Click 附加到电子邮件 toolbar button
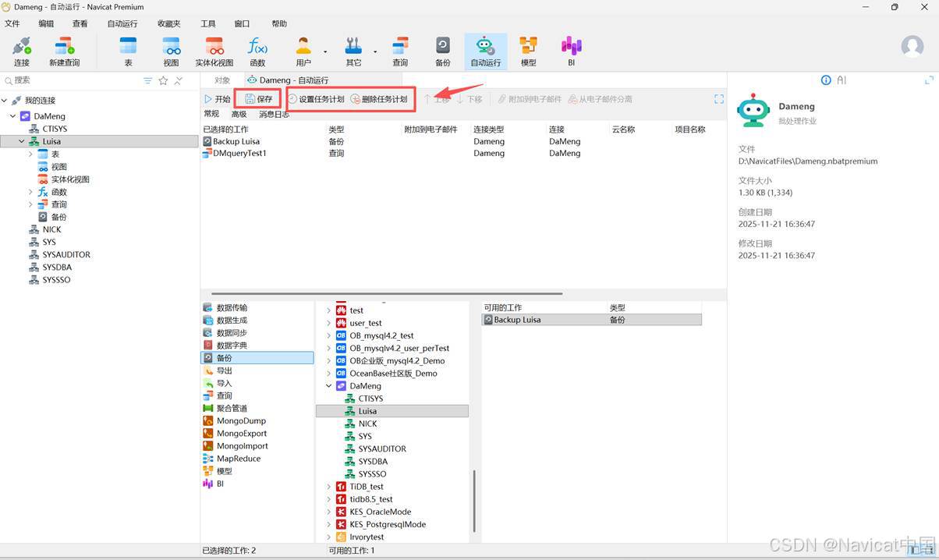The height and width of the screenshot is (560, 939). click(530, 99)
